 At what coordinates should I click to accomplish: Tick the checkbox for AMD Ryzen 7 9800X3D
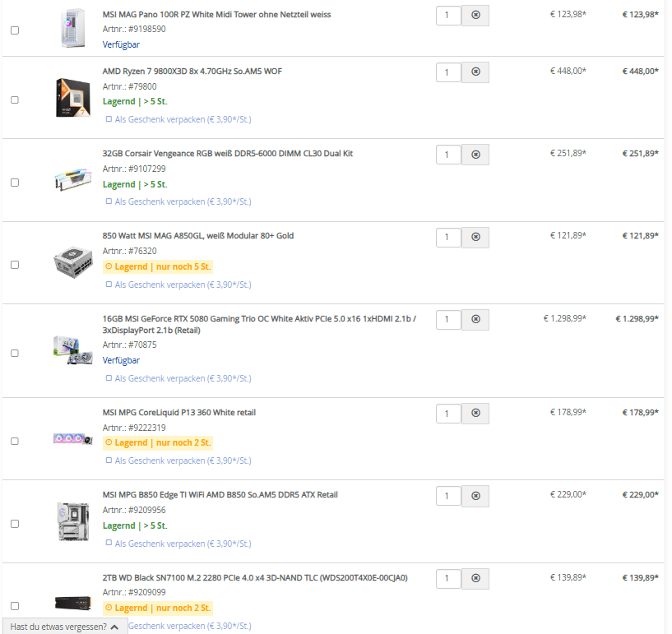click(x=15, y=99)
